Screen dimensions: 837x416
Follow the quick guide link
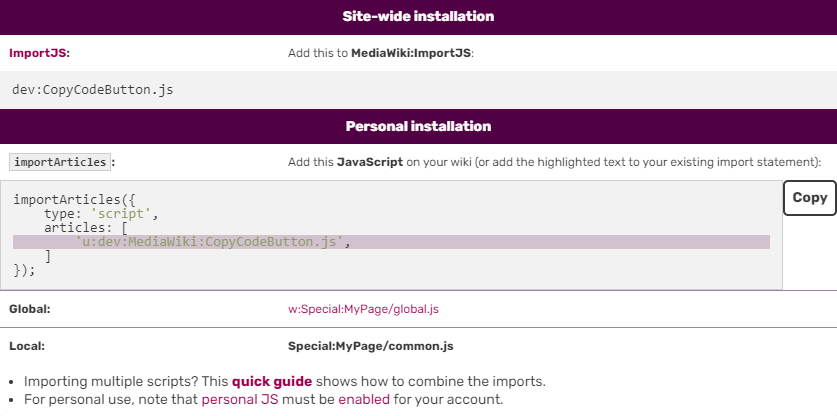tap(272, 381)
